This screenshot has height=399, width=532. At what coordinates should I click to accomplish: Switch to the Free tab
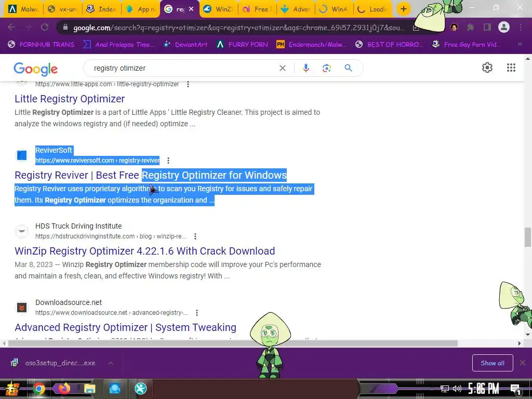coord(257,9)
